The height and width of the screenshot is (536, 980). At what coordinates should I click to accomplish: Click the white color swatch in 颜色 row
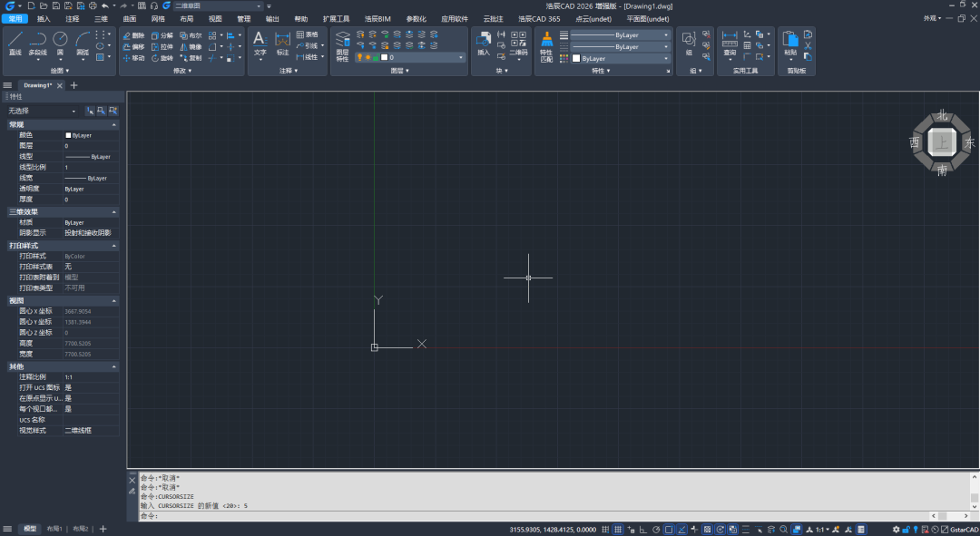pos(68,135)
